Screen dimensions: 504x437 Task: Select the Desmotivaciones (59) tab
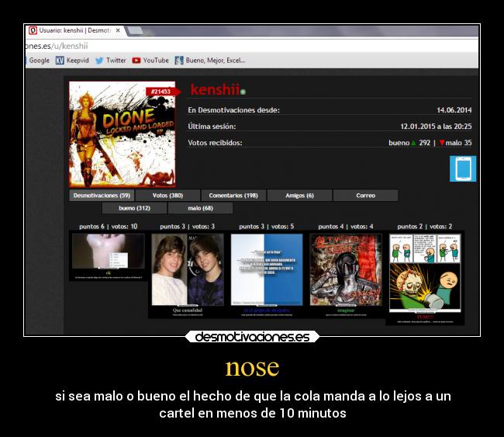pos(102,196)
